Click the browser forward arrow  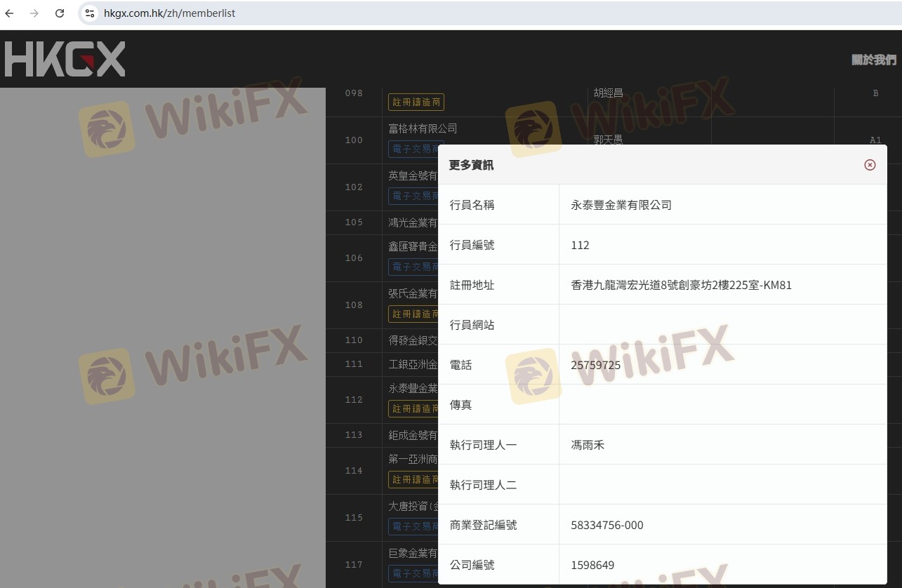pos(34,13)
